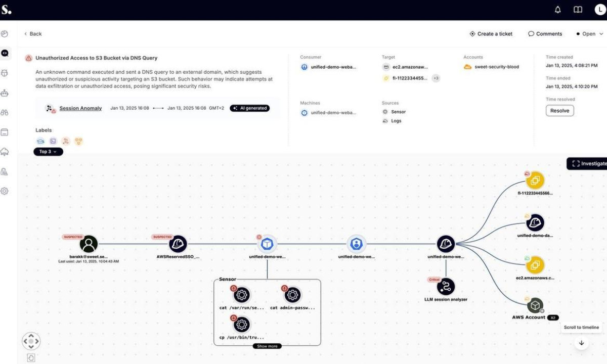Click Target fl-1122334455 entry

click(405, 78)
